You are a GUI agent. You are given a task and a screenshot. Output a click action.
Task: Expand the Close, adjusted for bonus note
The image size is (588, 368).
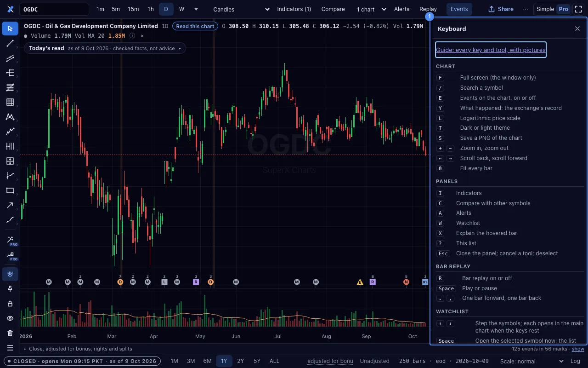[78, 349]
